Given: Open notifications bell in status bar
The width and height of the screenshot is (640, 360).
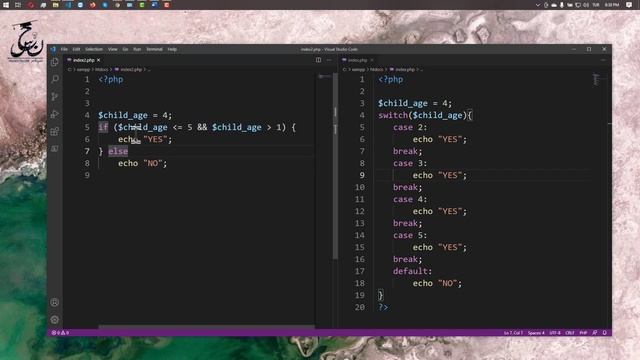Looking at the screenshot, I should (x=604, y=333).
